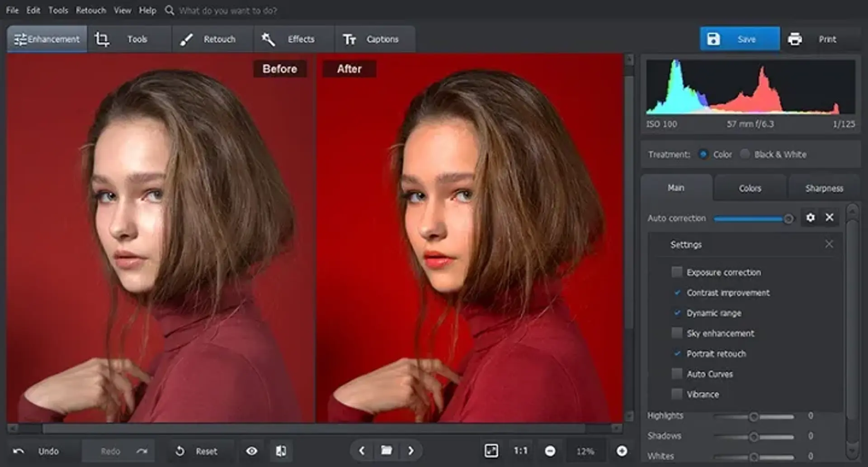Enable Sky enhancement checkbox

pyautogui.click(x=677, y=333)
